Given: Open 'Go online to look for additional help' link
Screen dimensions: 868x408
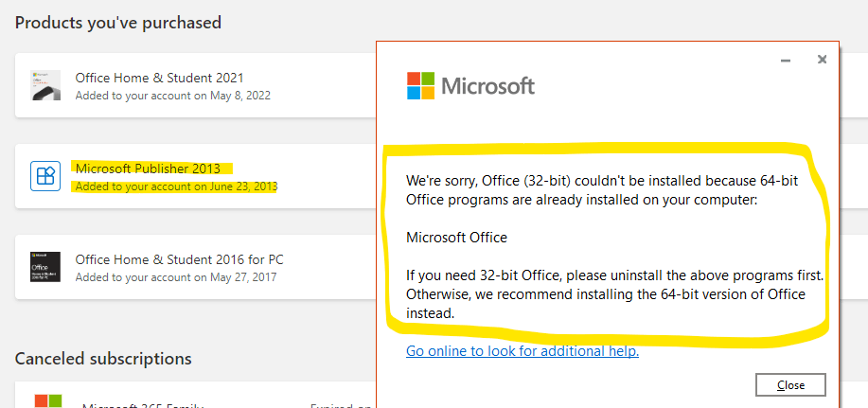Looking at the screenshot, I should (x=523, y=351).
